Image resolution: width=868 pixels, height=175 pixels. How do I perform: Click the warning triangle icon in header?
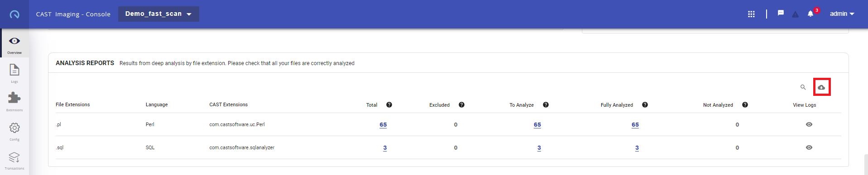click(x=795, y=14)
